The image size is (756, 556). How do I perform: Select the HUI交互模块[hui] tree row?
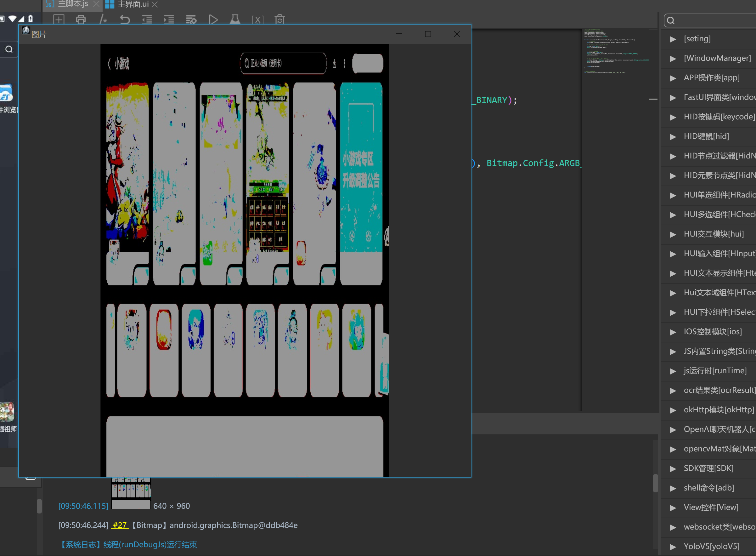(x=708, y=234)
